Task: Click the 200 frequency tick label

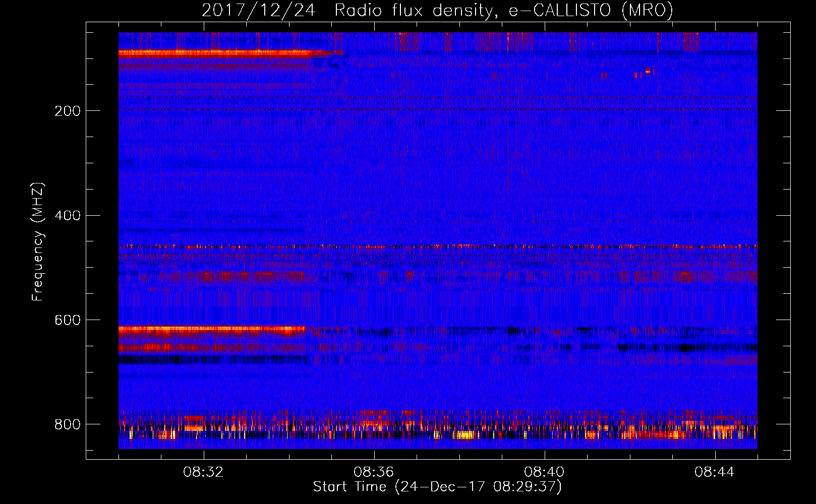Action: (68, 111)
